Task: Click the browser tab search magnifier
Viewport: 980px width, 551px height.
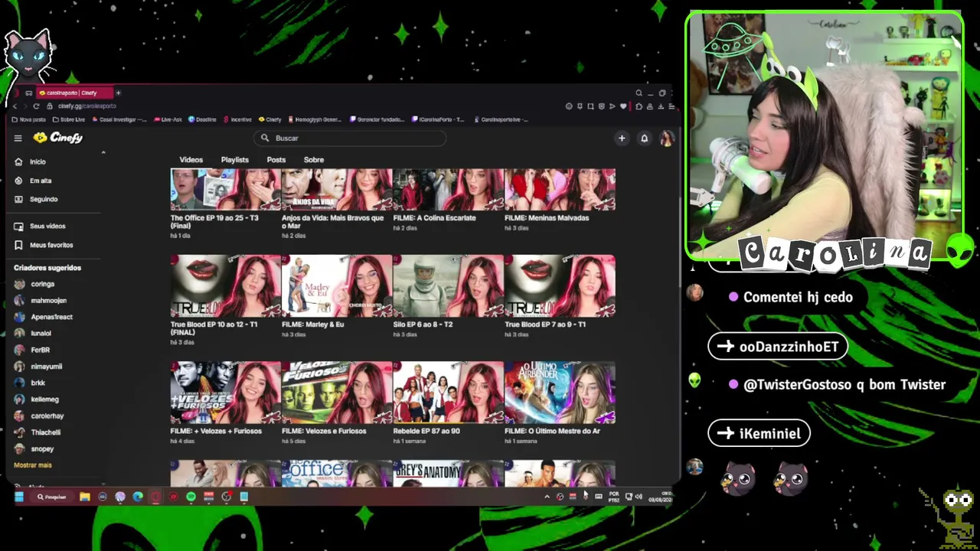Action: click(x=639, y=93)
